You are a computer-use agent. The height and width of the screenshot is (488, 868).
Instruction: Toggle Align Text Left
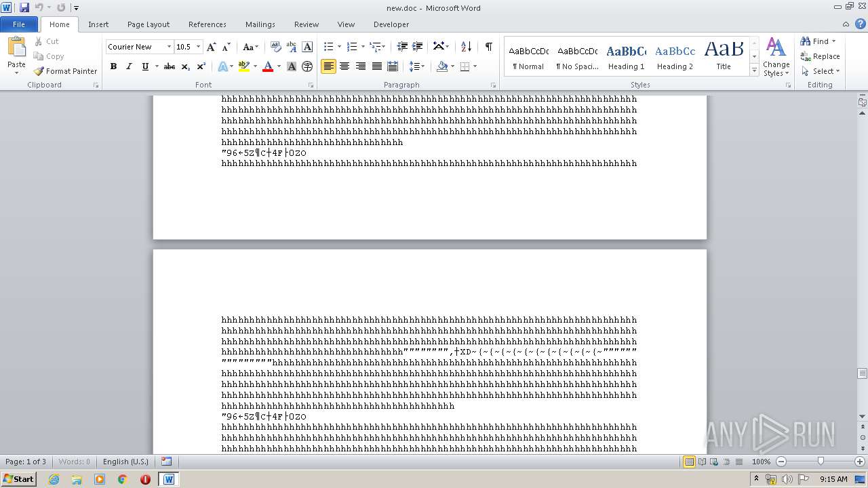coord(328,66)
